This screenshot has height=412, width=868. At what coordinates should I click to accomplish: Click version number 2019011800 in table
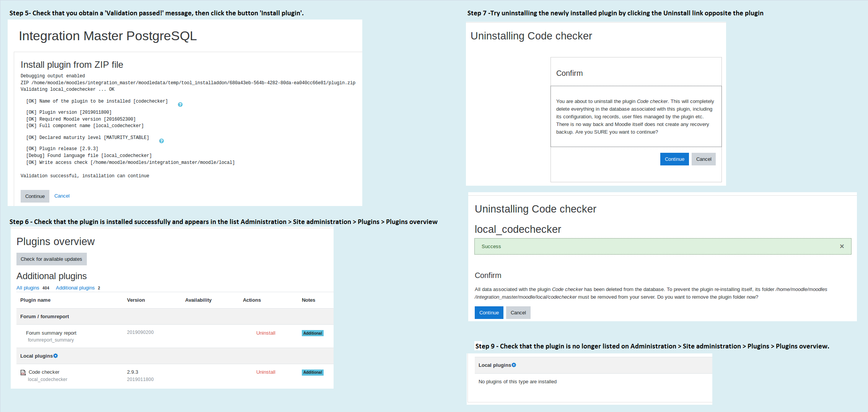pyautogui.click(x=140, y=379)
